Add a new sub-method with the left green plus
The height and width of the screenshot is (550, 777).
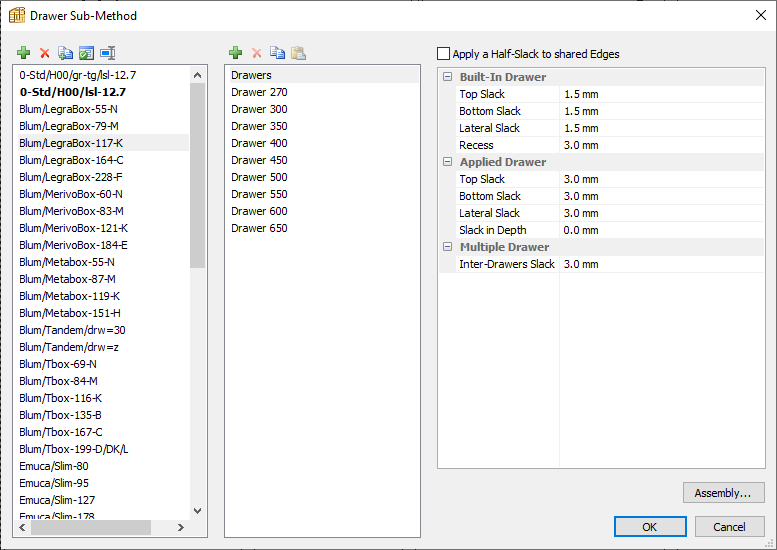point(23,53)
